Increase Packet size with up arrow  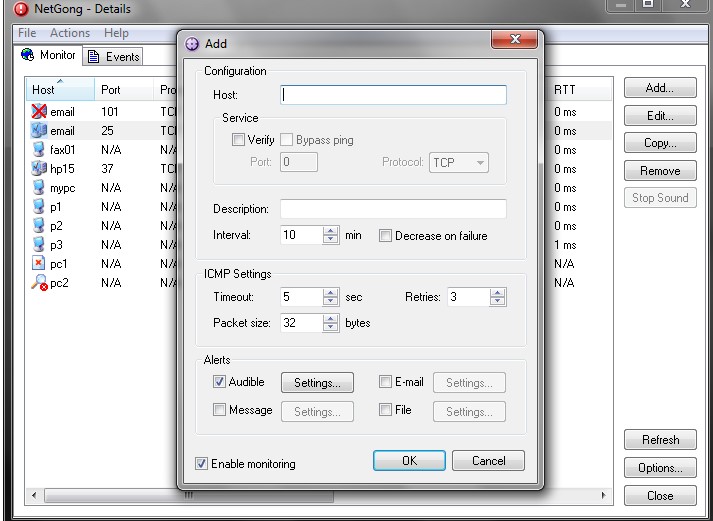pos(331,318)
